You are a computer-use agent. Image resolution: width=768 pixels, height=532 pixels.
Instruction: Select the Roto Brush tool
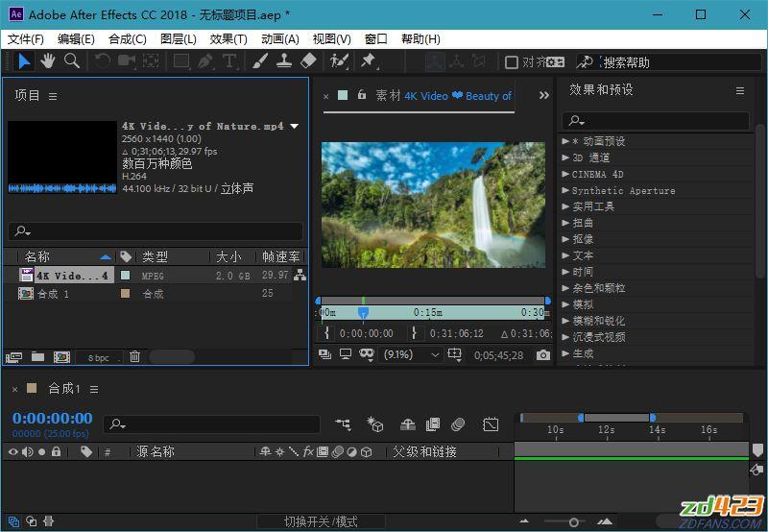point(339,61)
